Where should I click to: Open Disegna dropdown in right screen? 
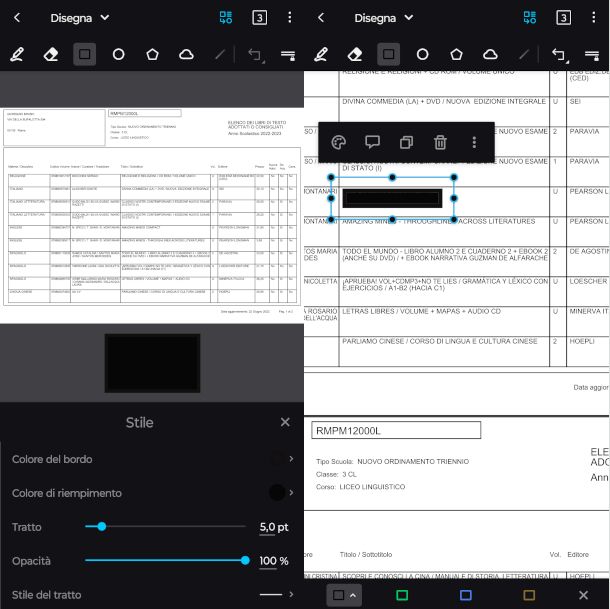pyautogui.click(x=383, y=18)
